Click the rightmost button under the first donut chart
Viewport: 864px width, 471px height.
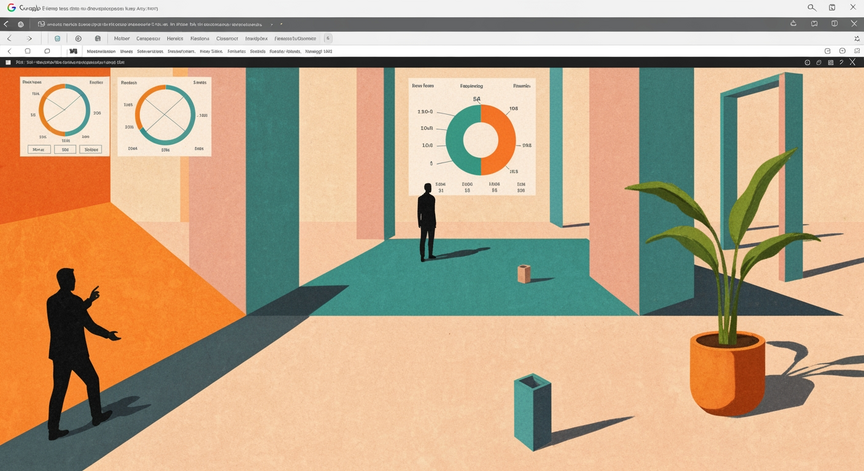(90, 149)
